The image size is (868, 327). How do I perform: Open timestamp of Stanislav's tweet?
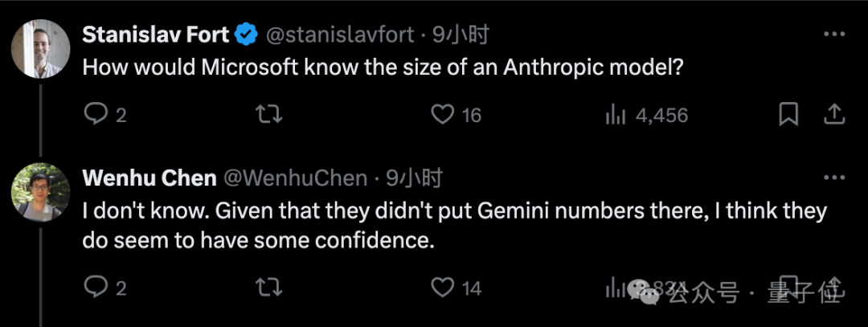[461, 35]
